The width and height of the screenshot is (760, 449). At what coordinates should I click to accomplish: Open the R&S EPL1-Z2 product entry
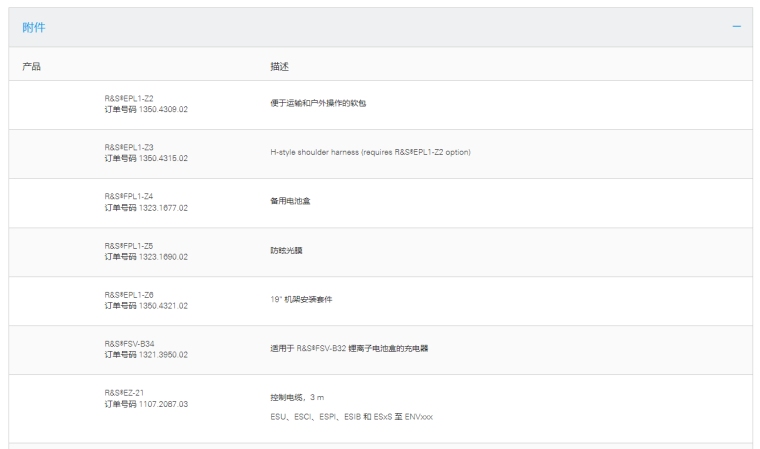129,99
